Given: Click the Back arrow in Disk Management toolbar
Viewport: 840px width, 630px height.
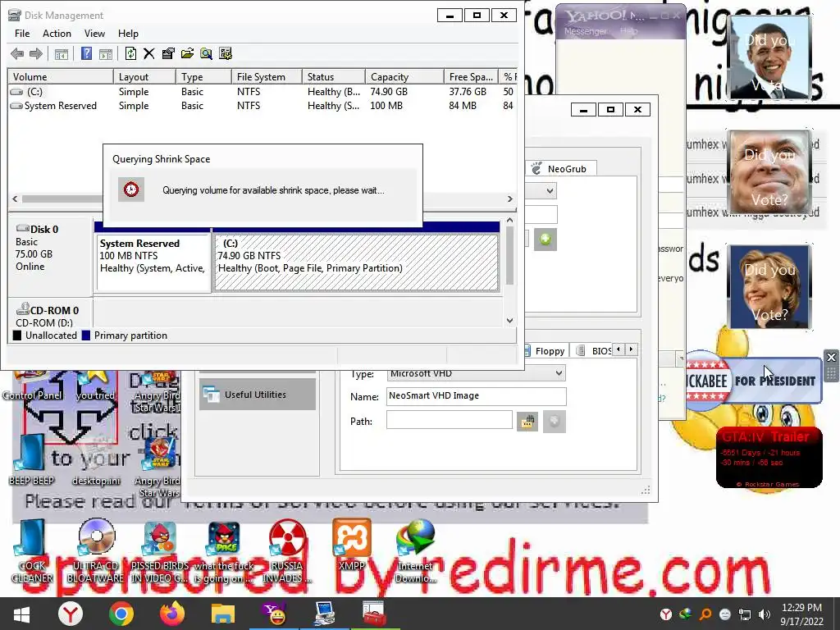Looking at the screenshot, I should (x=17, y=53).
